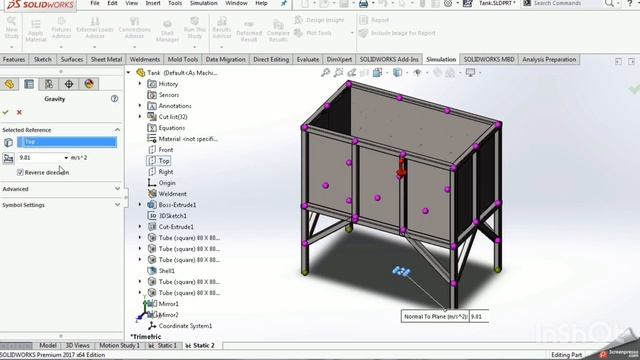Collapse the Tank root tree node
The image size is (640, 360).
129,73
